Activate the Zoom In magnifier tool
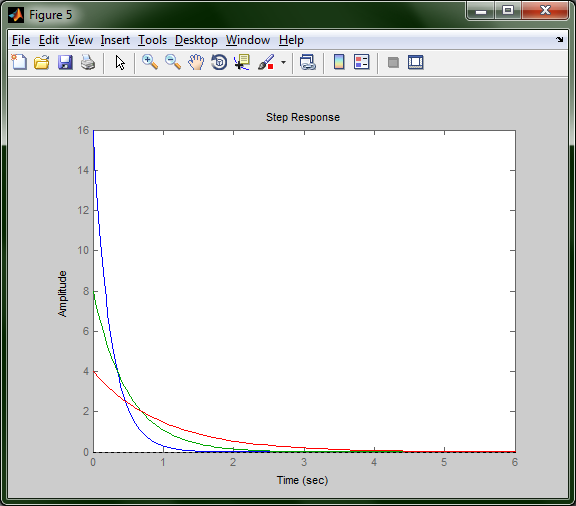 tap(150, 62)
